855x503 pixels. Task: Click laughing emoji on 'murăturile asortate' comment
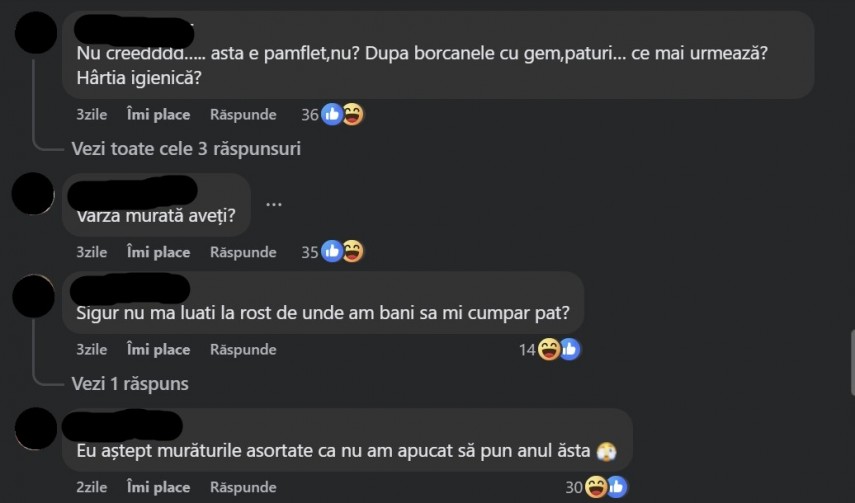click(596, 487)
